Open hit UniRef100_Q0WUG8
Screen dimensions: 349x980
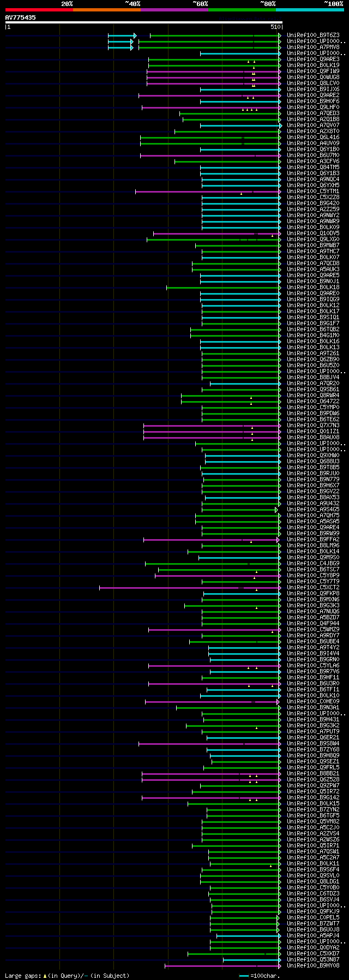click(313, 77)
